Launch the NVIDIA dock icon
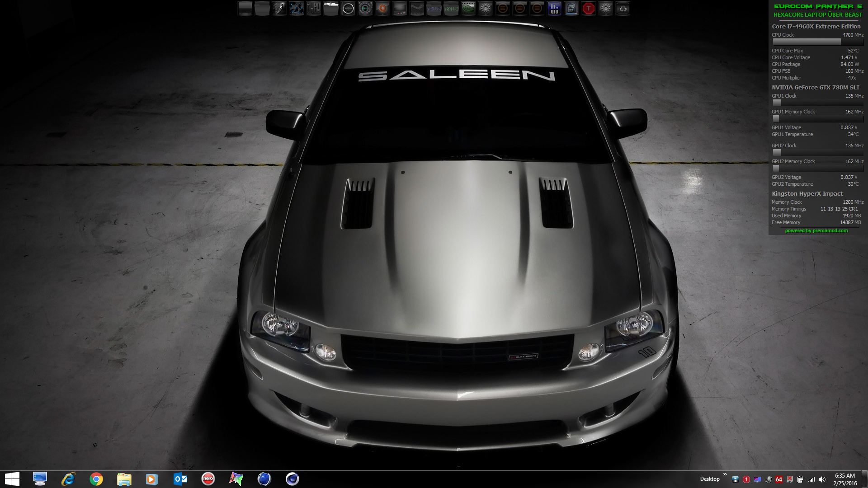Screen dimensions: 868x488 [468, 9]
